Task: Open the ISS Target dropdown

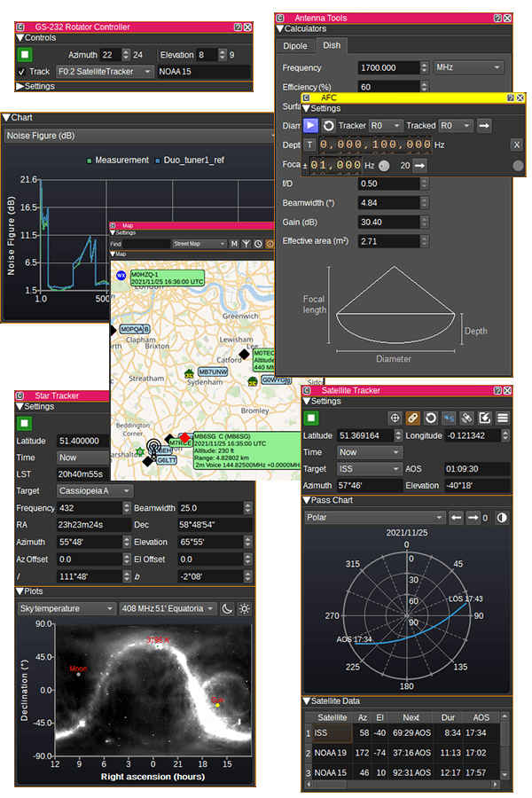Action: (x=370, y=469)
